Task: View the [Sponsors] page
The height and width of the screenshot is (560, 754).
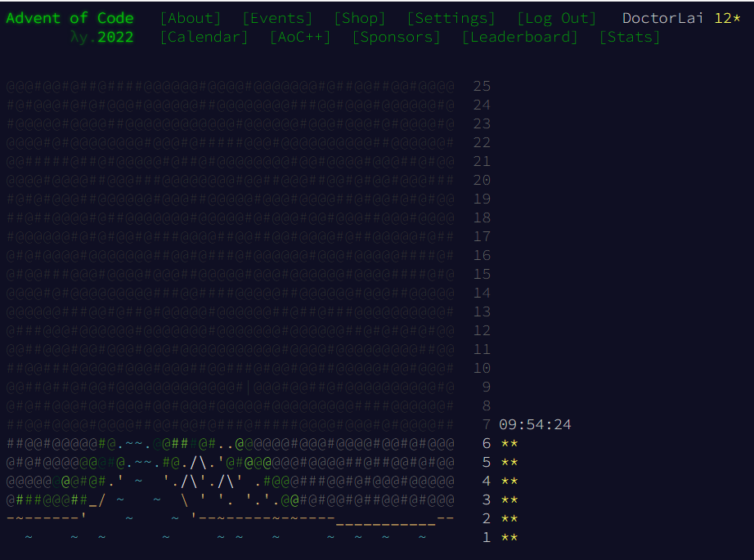Action: [397, 37]
